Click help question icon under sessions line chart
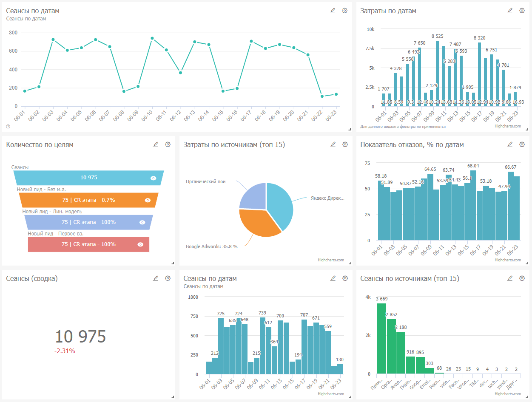 pos(8,126)
